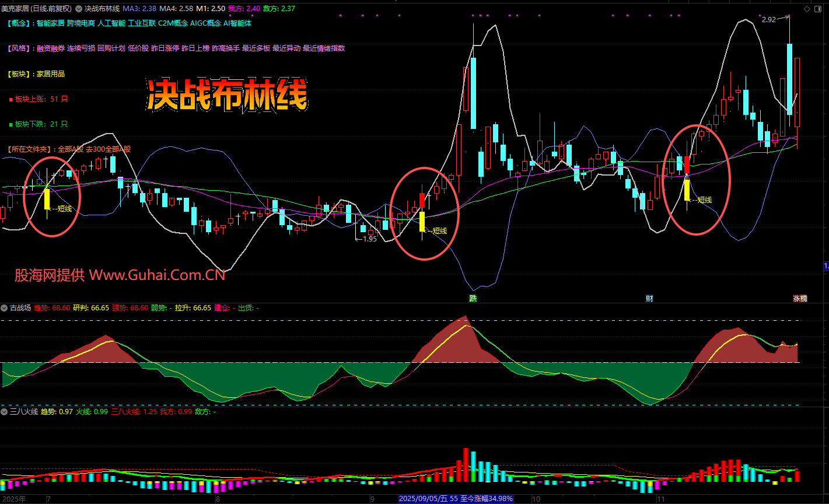The height and width of the screenshot is (504, 829).
Task: Click the 财 financial event marker
Action: tap(649, 298)
